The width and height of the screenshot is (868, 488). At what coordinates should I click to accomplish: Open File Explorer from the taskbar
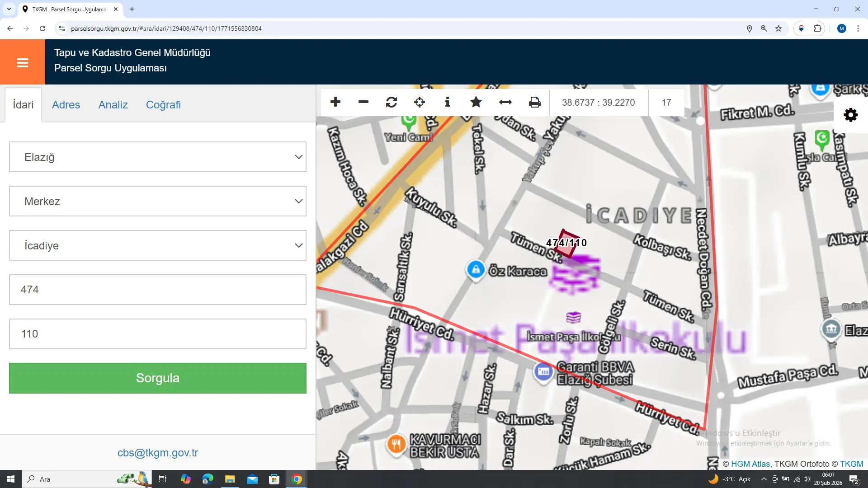[230, 479]
